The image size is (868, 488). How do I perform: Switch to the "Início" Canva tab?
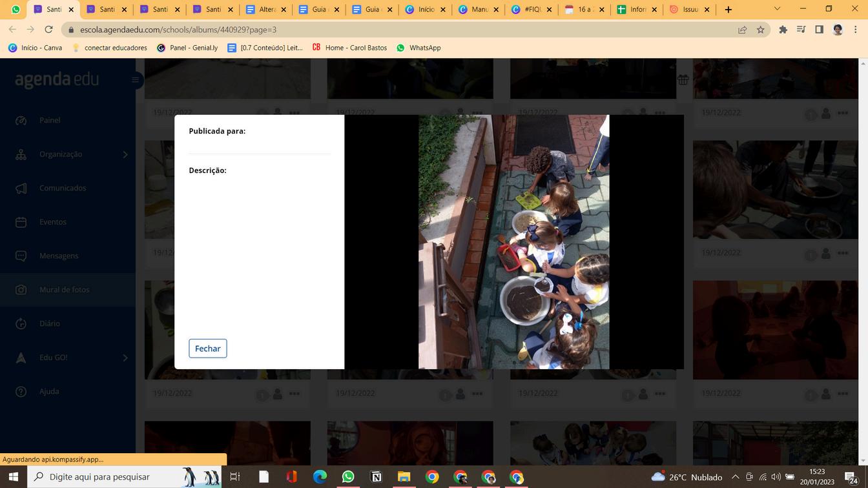pyautogui.click(x=424, y=10)
